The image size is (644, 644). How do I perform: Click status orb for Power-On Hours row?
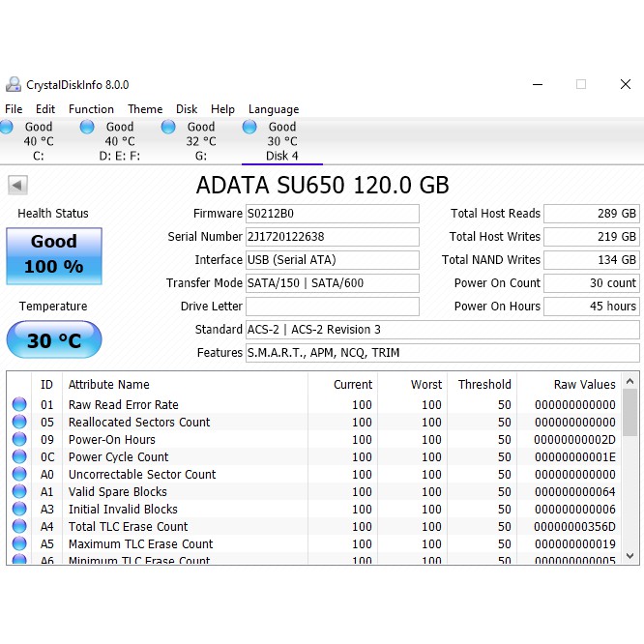pos(19,440)
